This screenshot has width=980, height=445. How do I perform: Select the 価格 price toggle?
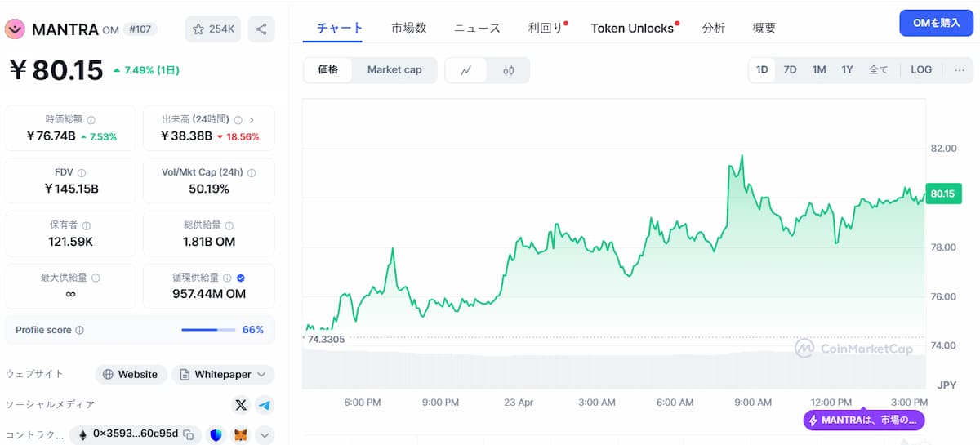328,70
